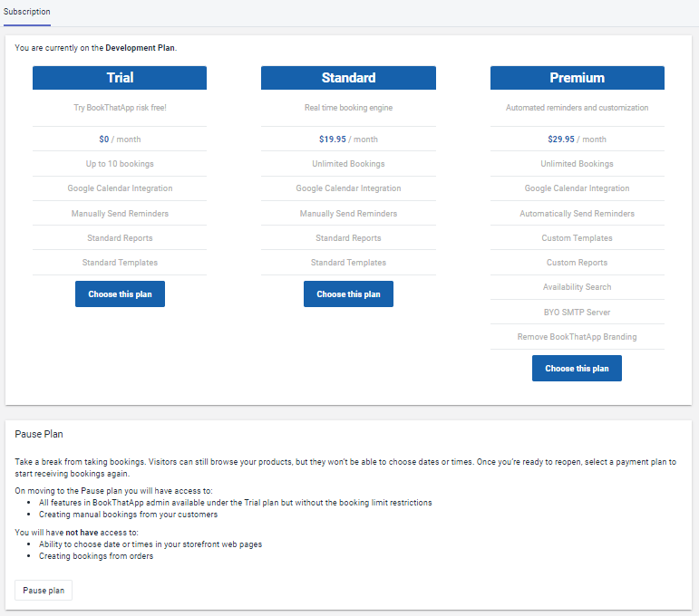Image resolution: width=699 pixels, height=616 pixels.
Task: Click 'Up to 10 bookings' feature text
Action: [x=120, y=164]
